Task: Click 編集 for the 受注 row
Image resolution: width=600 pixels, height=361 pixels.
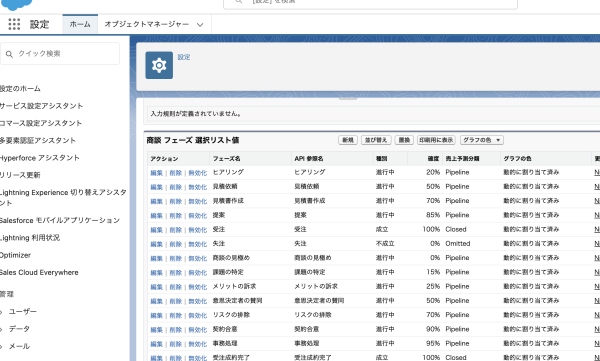Action: point(157,230)
